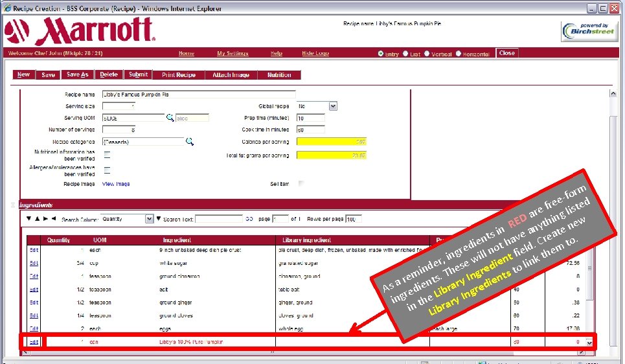Viewport: 625px width, 364px height.
Task: Select the Horizontal view radio button
Action: (x=459, y=53)
